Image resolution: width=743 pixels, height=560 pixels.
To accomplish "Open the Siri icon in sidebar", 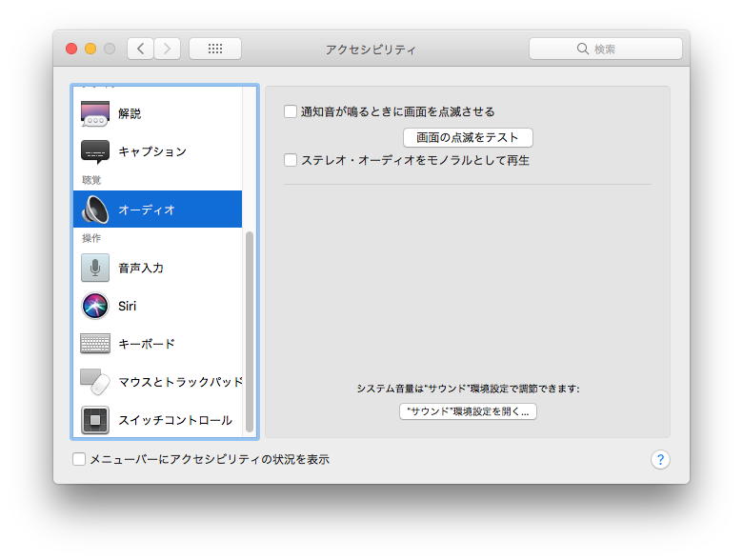I will pyautogui.click(x=94, y=306).
